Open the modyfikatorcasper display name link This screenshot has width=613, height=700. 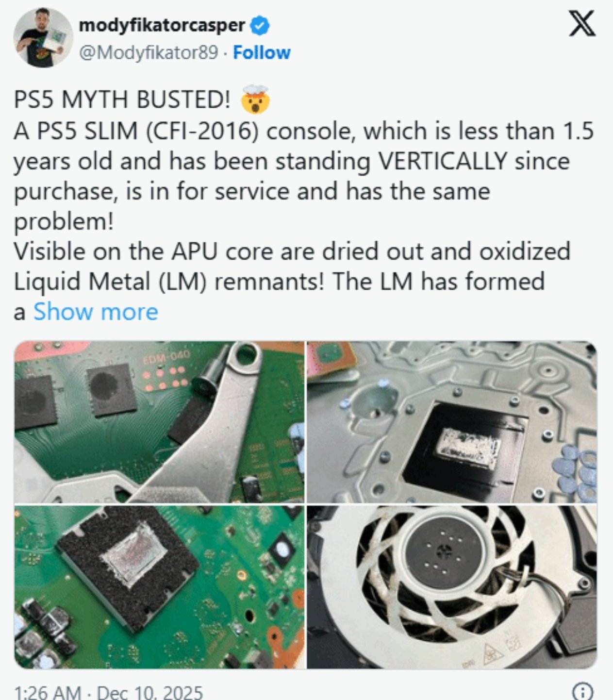162,25
